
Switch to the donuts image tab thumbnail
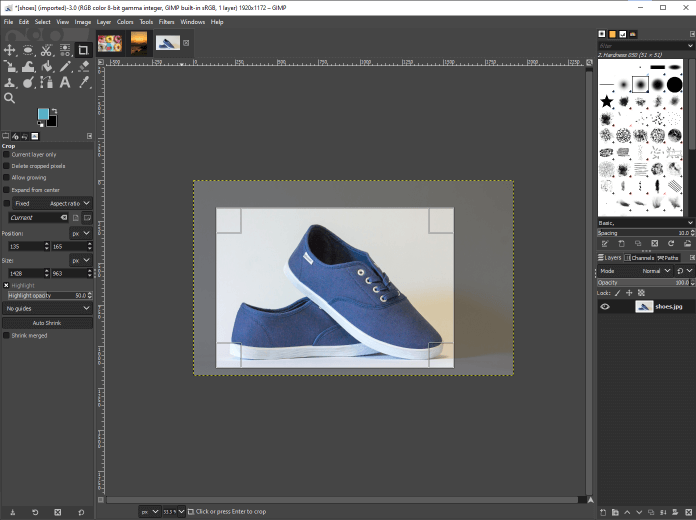(110, 43)
